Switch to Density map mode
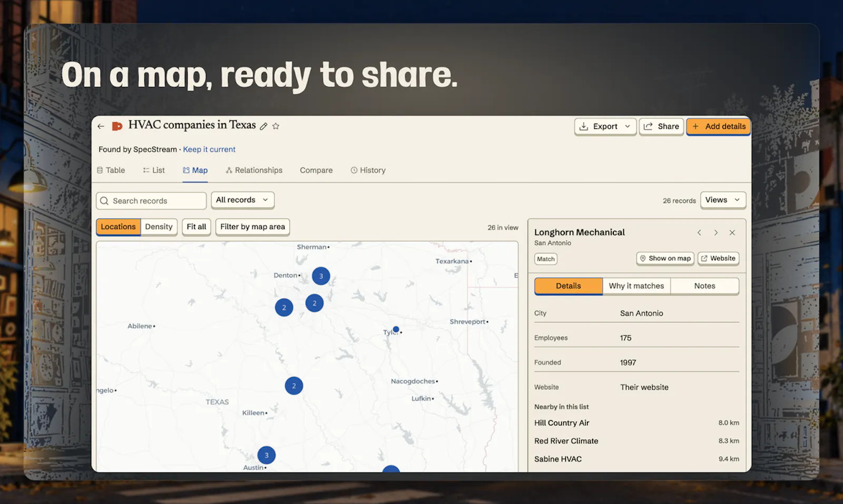 click(159, 227)
